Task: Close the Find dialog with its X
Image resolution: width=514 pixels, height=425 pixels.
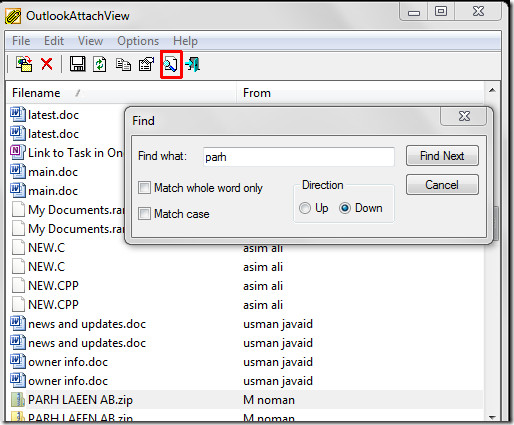Action: pos(464,116)
